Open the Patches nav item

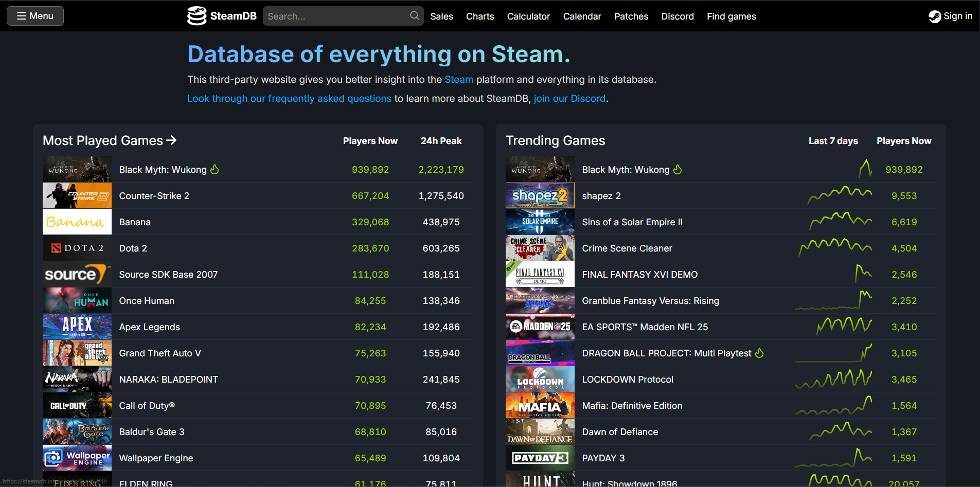(x=631, y=16)
